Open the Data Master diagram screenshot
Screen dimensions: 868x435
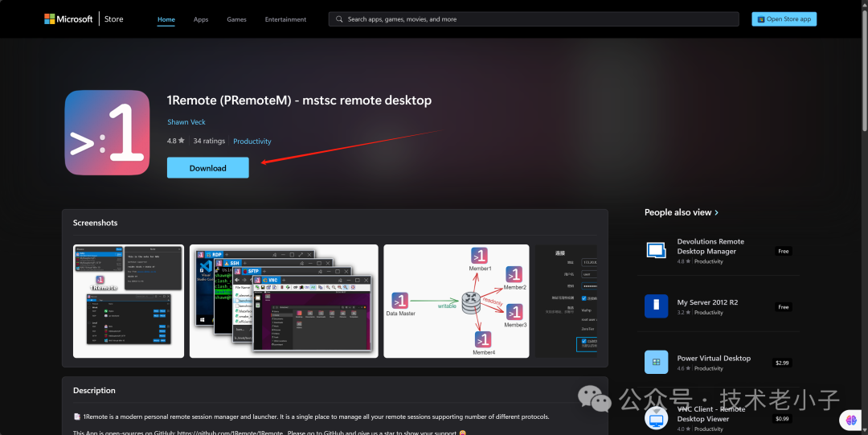tap(456, 301)
